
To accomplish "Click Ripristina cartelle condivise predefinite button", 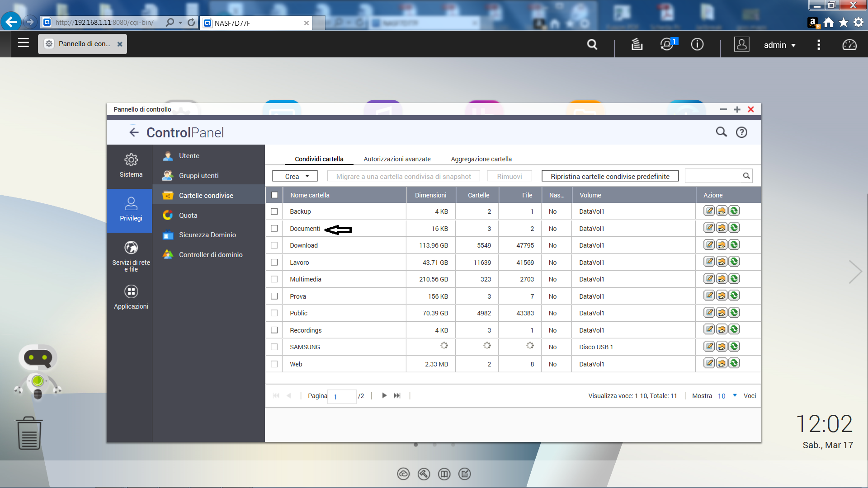I will click(x=610, y=176).
